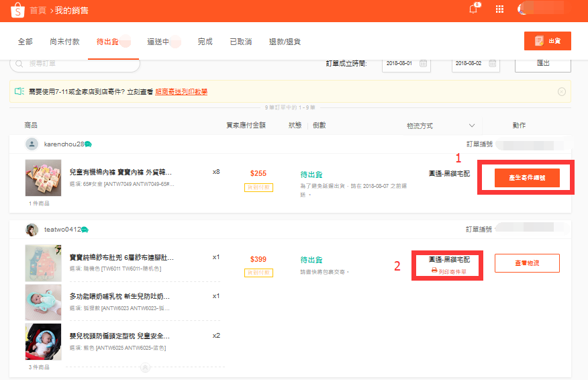Click the calendar icon of the end date

[493, 64]
